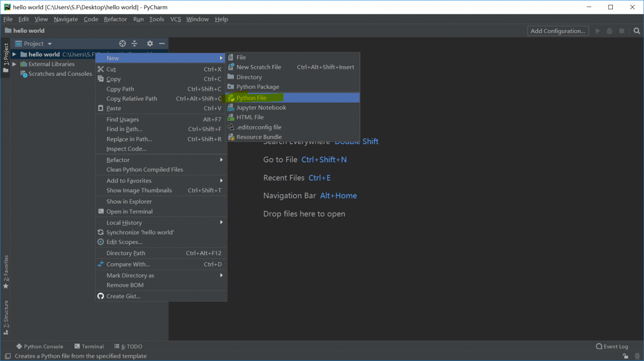Image resolution: width=644 pixels, height=361 pixels.
Task: Choose Clean Python Compiled Files
Action: pyautogui.click(x=161, y=169)
